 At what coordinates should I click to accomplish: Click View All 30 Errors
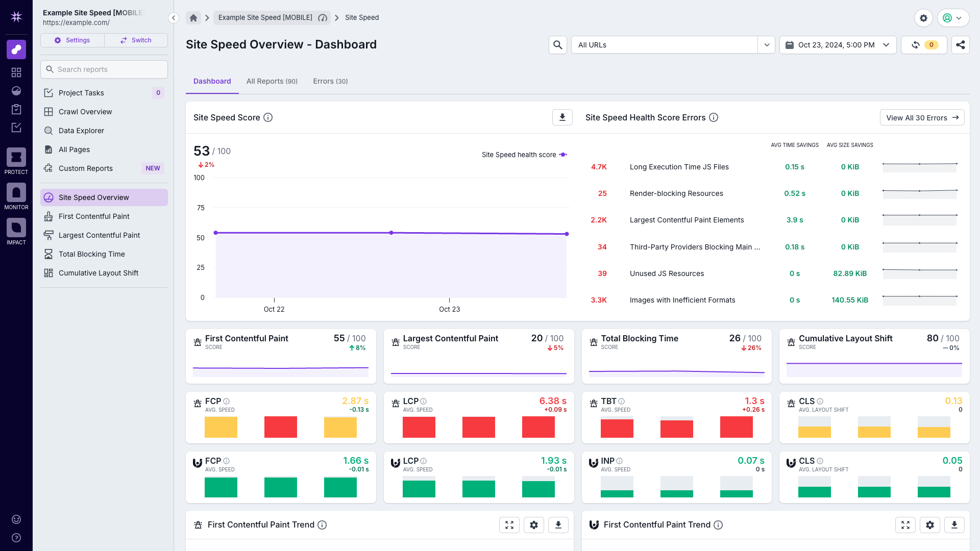tap(922, 117)
